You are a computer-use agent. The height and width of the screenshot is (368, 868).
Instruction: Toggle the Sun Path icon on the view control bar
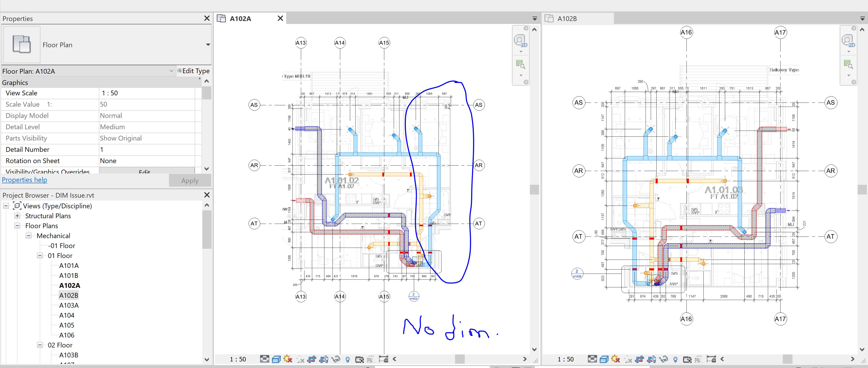(288, 359)
